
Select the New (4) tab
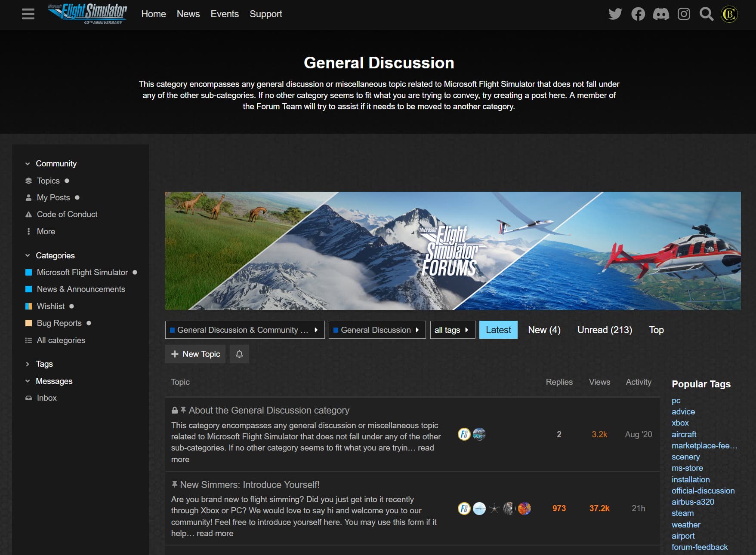(x=544, y=330)
